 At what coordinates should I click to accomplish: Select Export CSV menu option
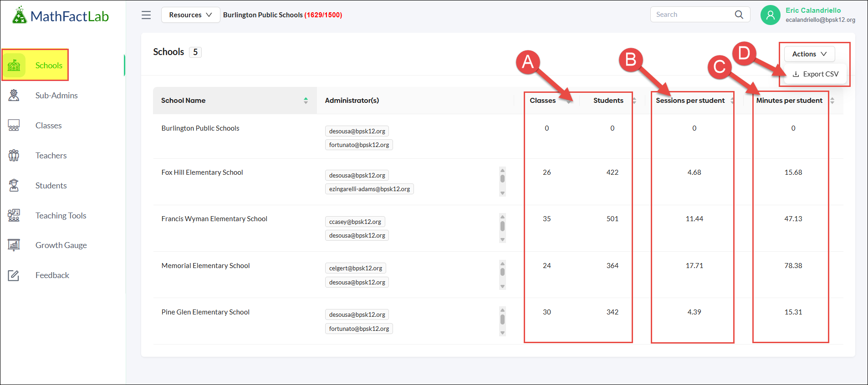[815, 74]
